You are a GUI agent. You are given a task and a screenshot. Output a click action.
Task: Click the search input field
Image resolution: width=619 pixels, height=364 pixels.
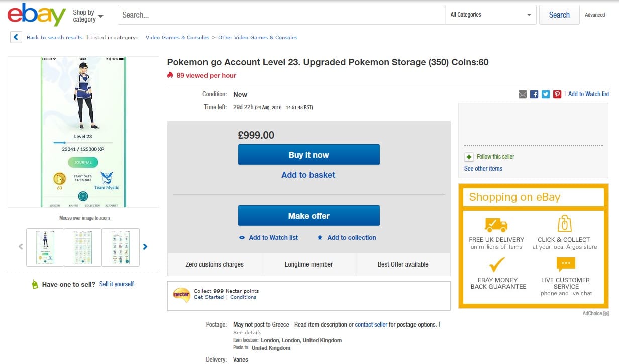(281, 15)
